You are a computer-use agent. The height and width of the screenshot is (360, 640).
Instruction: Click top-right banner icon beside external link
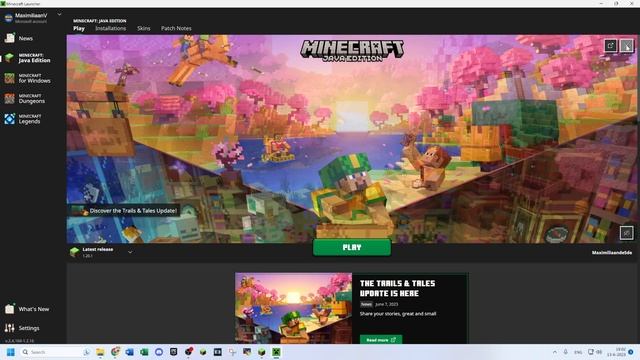(x=627, y=45)
